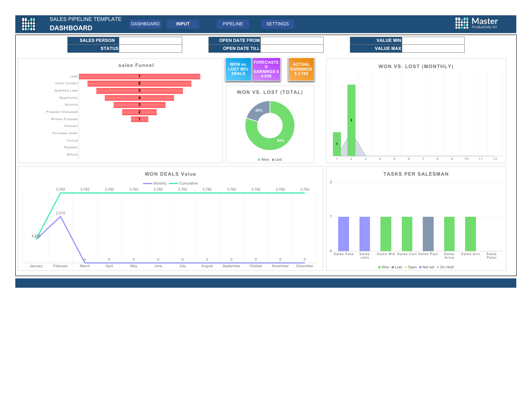This screenshot has height=411, width=532.
Task: Select the STATUS filter field
Action: 150,49
